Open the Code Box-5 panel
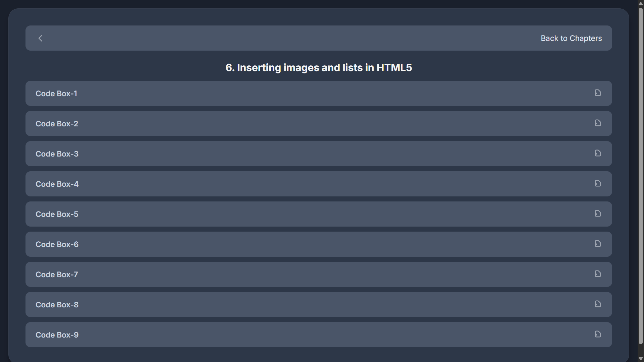The image size is (644, 362). click(302, 214)
